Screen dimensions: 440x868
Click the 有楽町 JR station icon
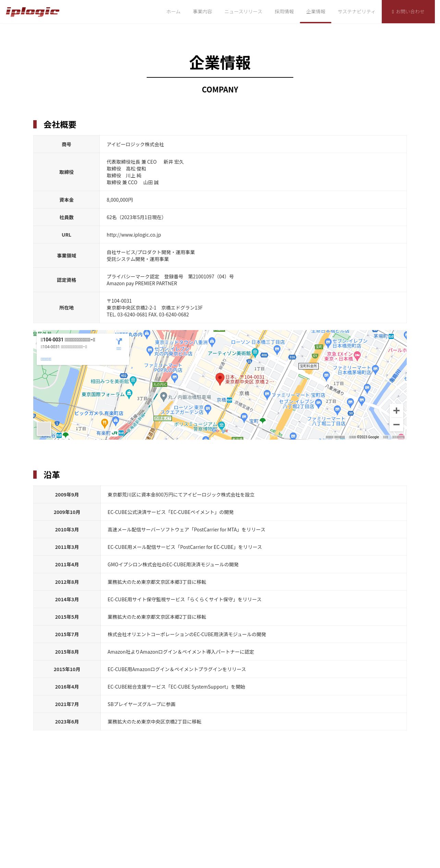[115, 433]
